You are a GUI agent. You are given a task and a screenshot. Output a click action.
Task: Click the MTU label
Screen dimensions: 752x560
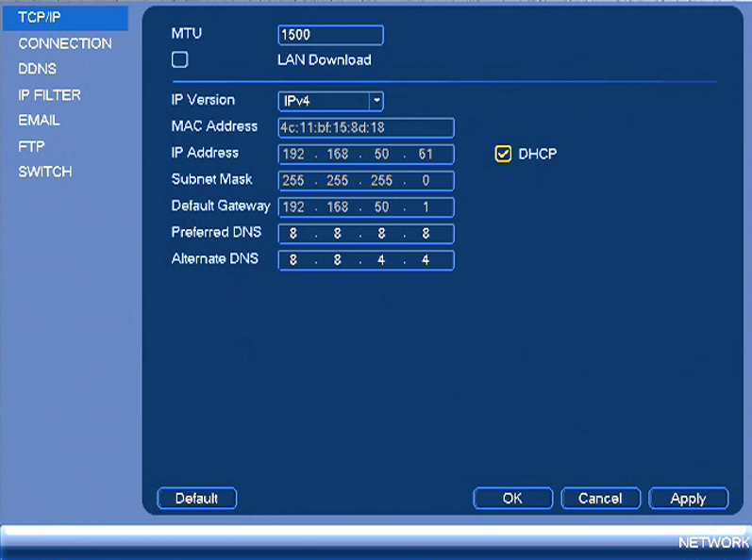point(187,34)
